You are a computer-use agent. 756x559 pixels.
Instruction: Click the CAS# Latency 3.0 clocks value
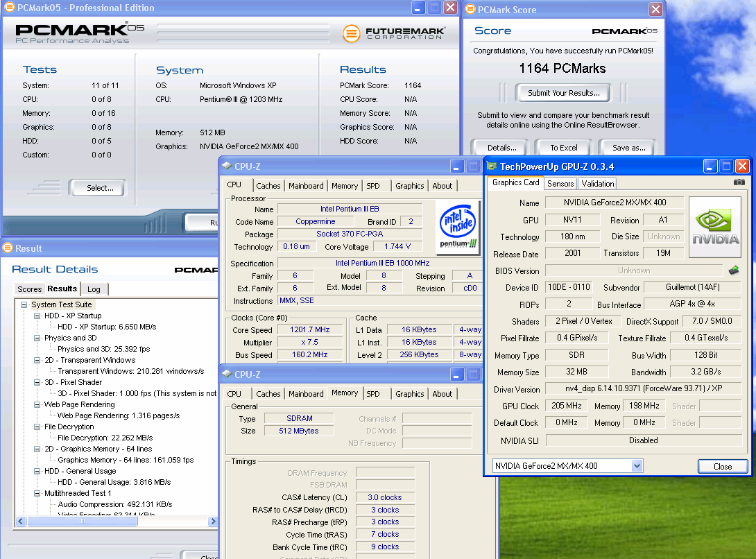point(384,497)
